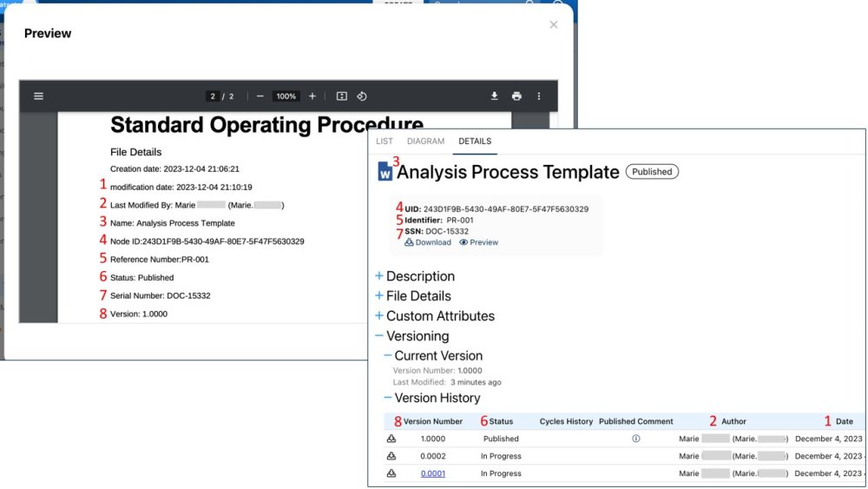Image resolution: width=868 pixels, height=489 pixels.
Task: Switch to the DIAGRAM tab
Action: [425, 142]
